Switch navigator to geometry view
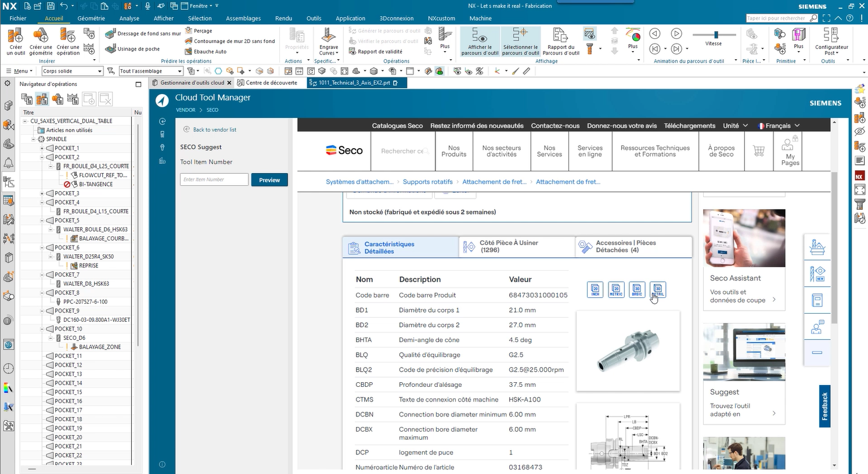Viewport: 868px width, 474px height. [x=57, y=99]
